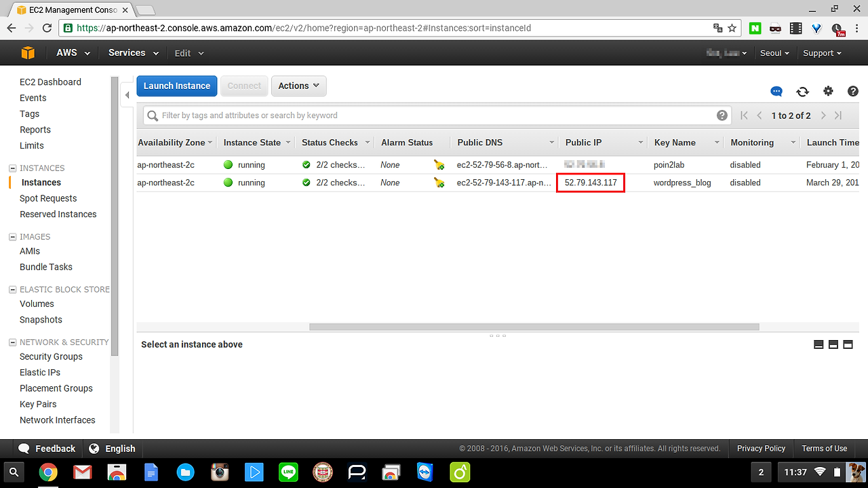Open TeamViewer from the taskbar
868x488 pixels.
[425, 472]
